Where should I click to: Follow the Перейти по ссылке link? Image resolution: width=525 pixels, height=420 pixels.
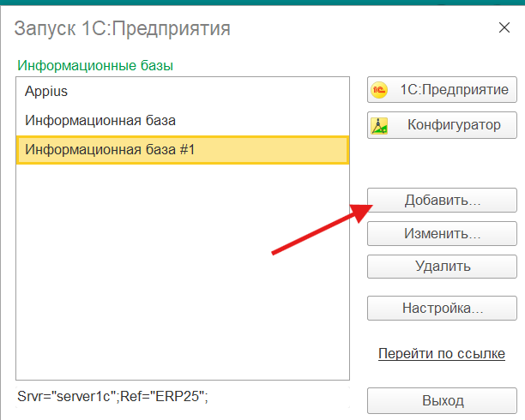pos(442,353)
